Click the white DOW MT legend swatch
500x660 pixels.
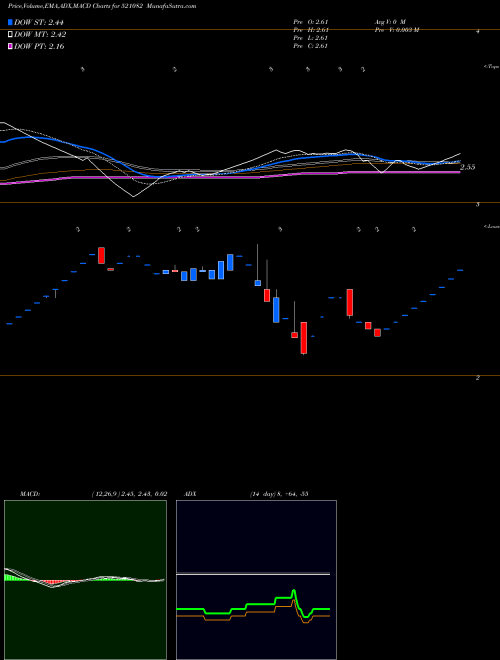coord(11,34)
